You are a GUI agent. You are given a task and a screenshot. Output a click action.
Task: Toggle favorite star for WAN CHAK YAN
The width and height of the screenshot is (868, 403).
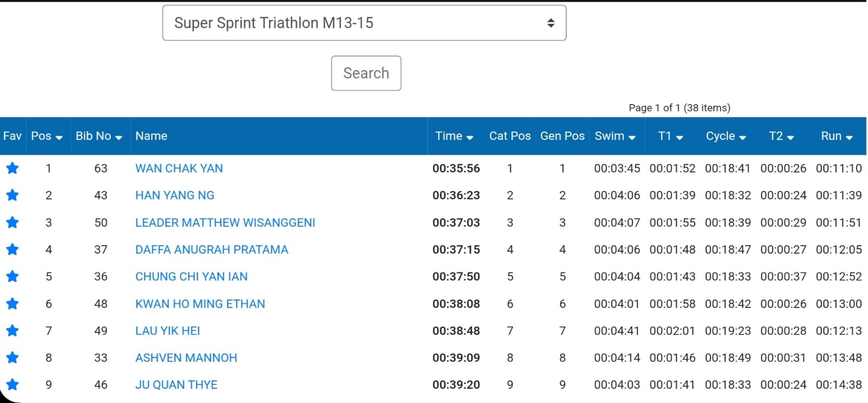point(12,168)
